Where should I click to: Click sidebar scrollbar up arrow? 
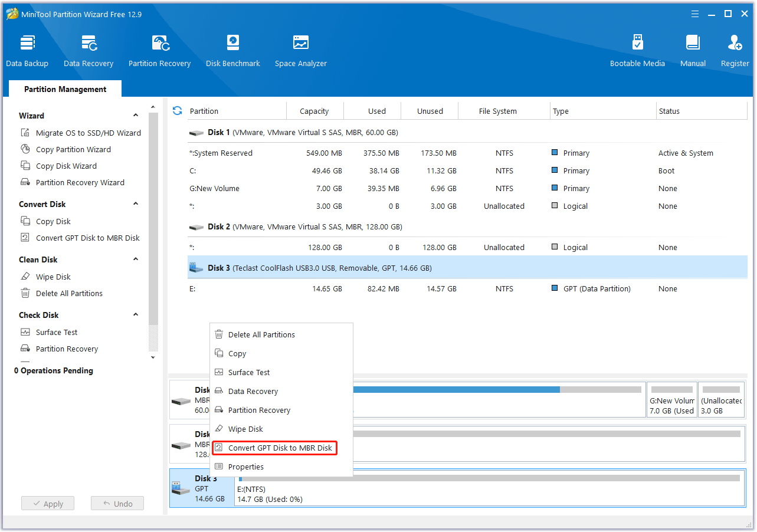pyautogui.click(x=153, y=107)
